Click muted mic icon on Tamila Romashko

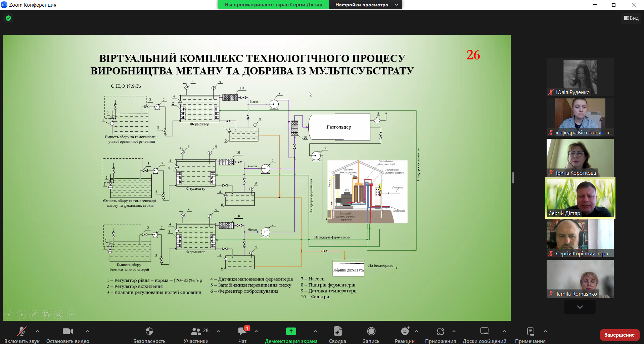551,294
